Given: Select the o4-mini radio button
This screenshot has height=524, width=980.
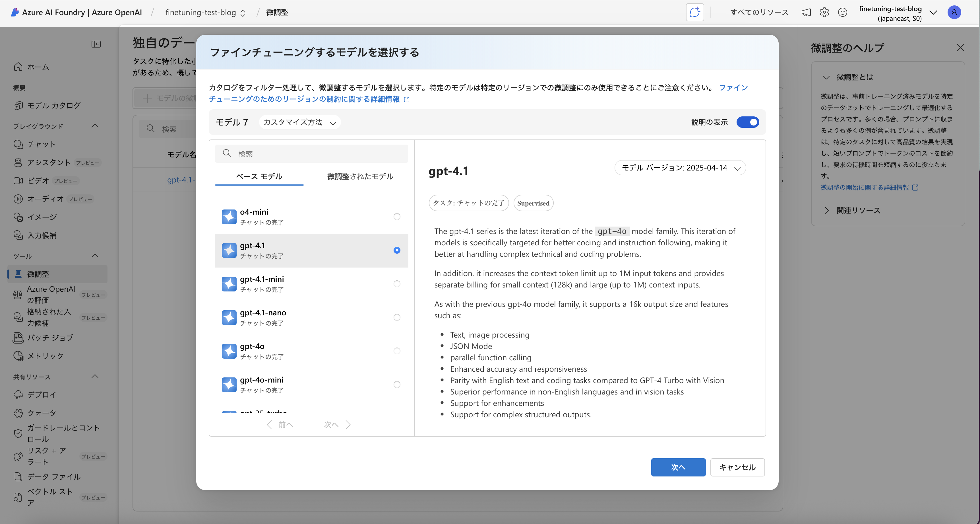Looking at the screenshot, I should click(x=397, y=217).
